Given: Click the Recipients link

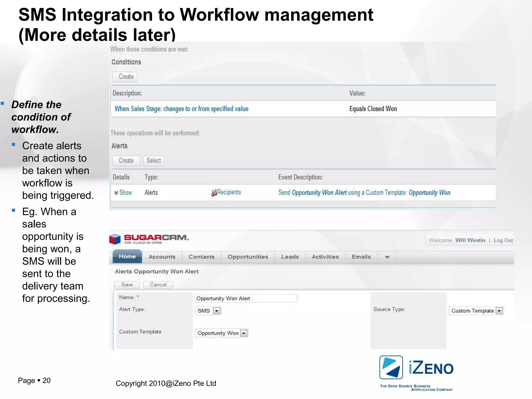Looking at the screenshot, I should coord(229,192).
